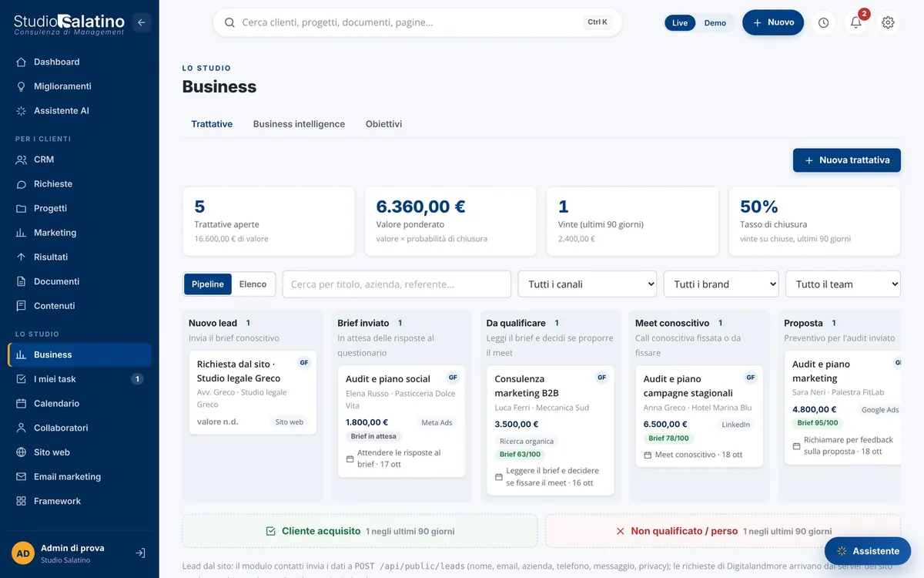
Task: Click the Assistente AI sparkle icon in the sidebar
Action: click(x=22, y=111)
